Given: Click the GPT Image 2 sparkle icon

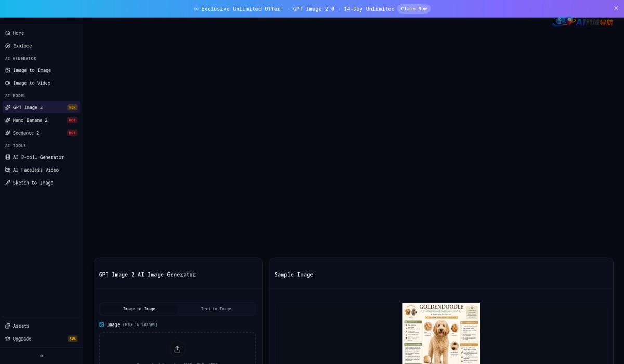Looking at the screenshot, I should (8, 107).
